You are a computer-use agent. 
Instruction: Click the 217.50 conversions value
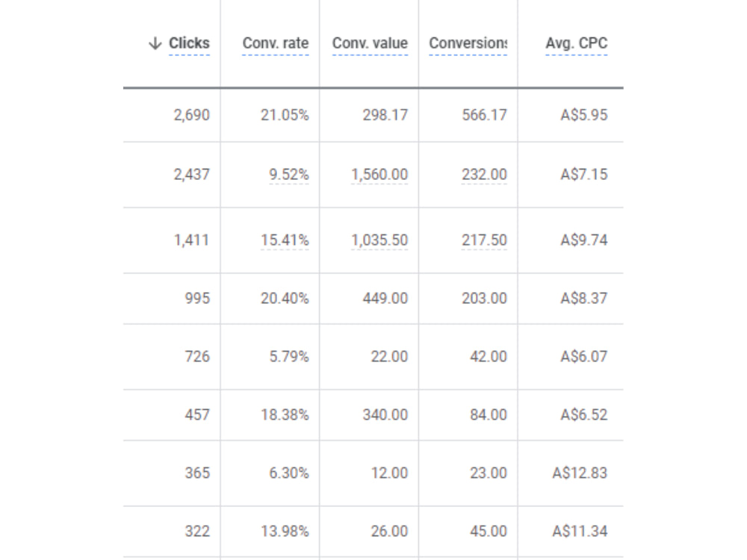click(484, 240)
